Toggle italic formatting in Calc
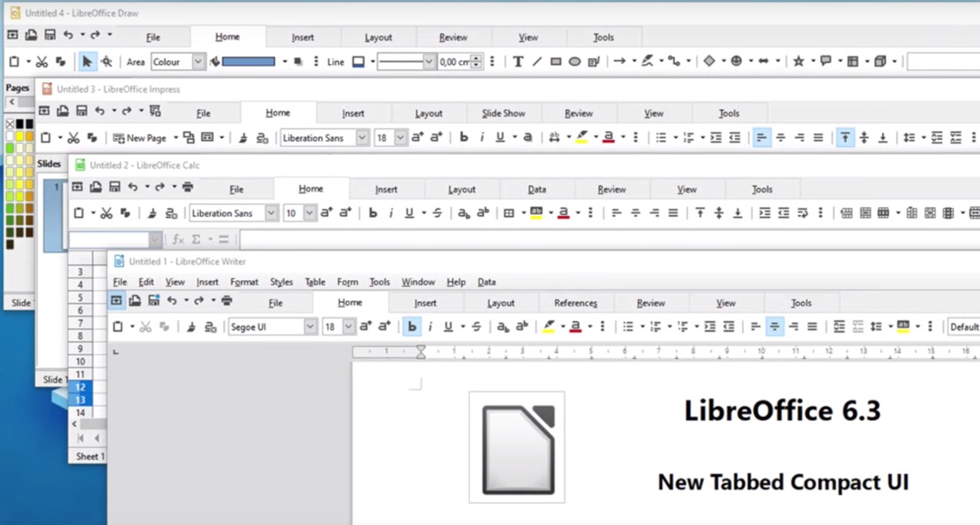980x525 pixels. [391, 213]
